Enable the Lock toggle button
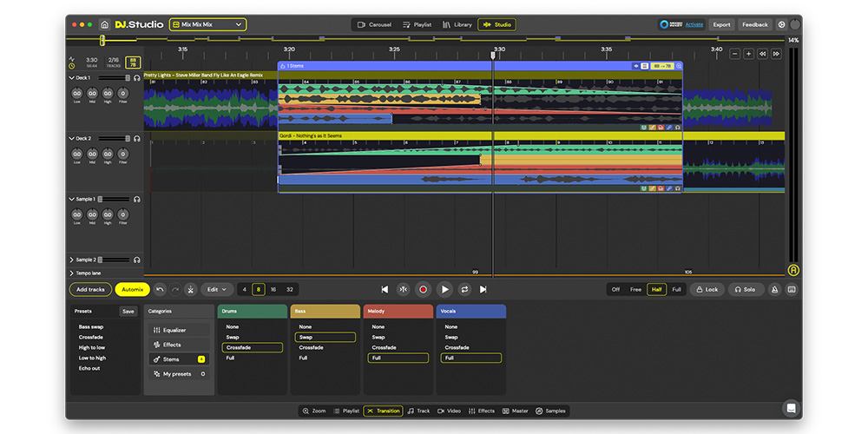The width and height of the screenshot is (868, 434). coord(706,289)
